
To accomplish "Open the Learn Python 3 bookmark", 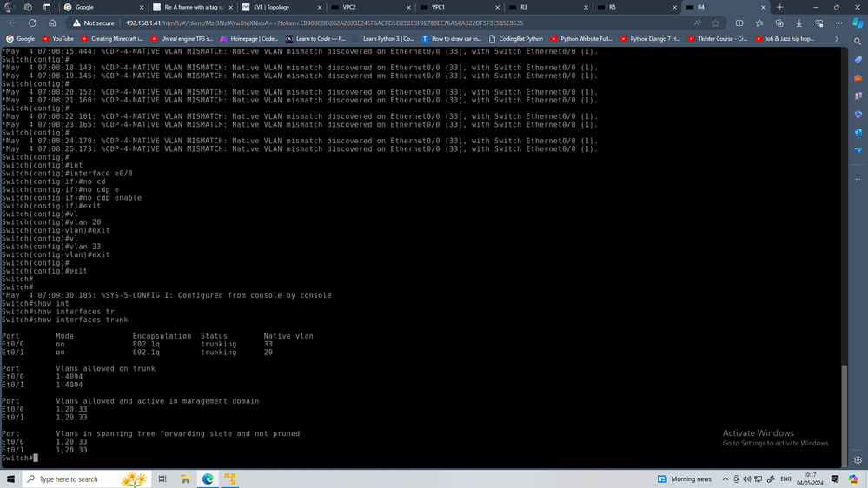I will [383, 39].
